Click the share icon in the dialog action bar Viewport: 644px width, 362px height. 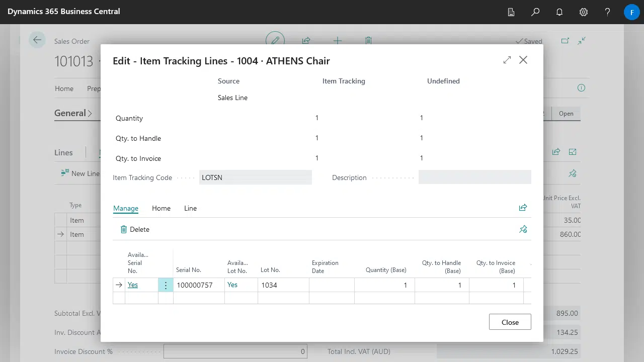pos(523,208)
